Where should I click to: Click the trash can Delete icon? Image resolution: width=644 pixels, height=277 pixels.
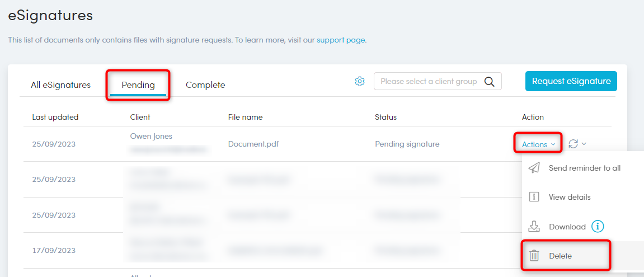click(534, 256)
